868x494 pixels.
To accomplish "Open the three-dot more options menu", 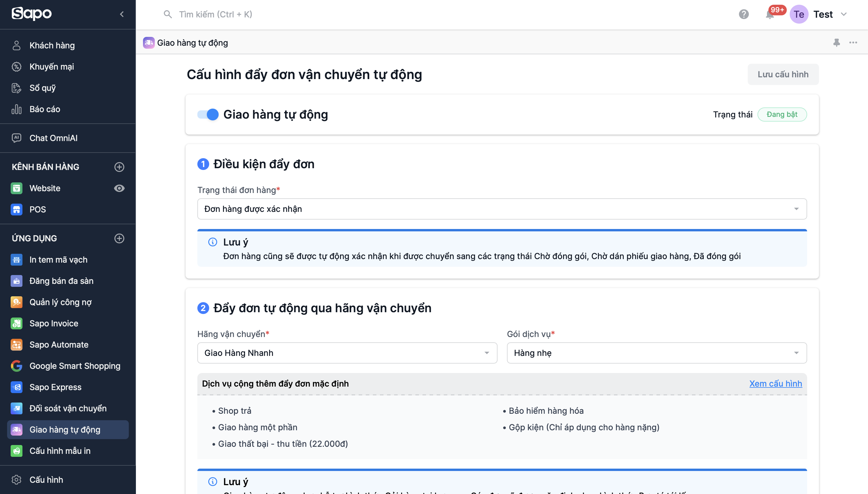I will (x=853, y=43).
